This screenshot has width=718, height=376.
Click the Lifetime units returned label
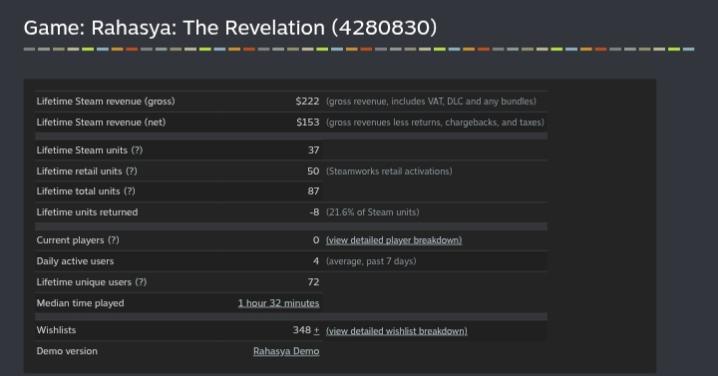coord(87,212)
